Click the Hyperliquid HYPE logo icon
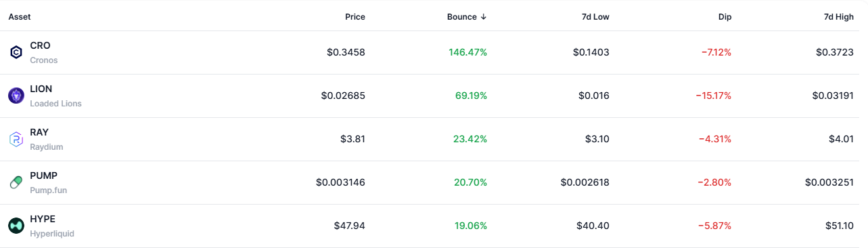This screenshot has height=248, width=868. [x=16, y=226]
